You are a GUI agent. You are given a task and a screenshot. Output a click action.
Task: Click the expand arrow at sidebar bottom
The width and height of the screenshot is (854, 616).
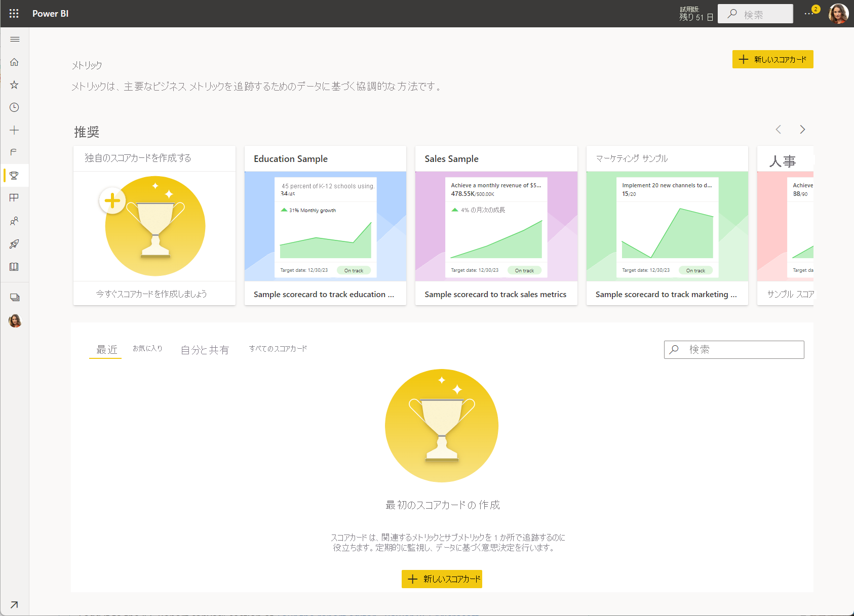pyautogui.click(x=14, y=605)
